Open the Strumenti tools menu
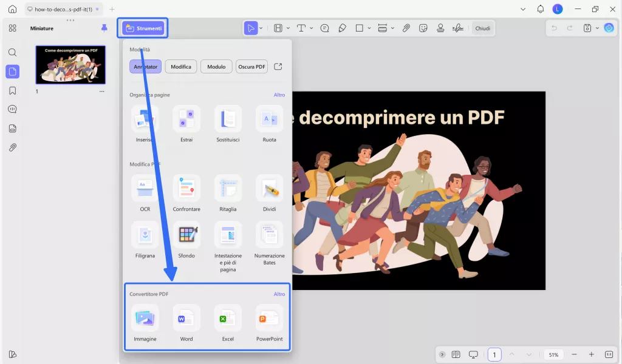This screenshot has height=364, width=622. (x=143, y=28)
